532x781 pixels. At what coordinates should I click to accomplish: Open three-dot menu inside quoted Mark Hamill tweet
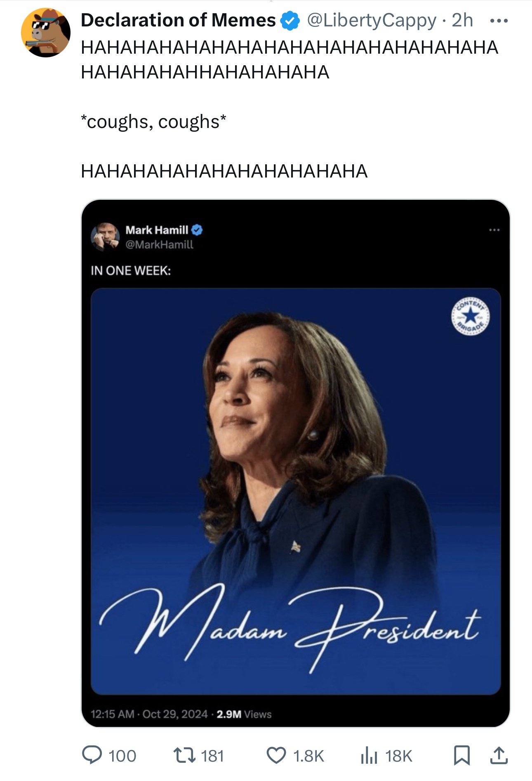coord(494,230)
